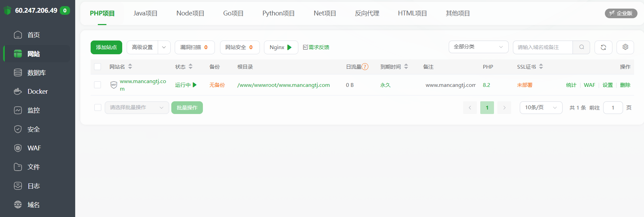Image resolution: width=644 pixels, height=217 pixels.
Task: Click the search magnifier icon
Action: tap(582, 47)
